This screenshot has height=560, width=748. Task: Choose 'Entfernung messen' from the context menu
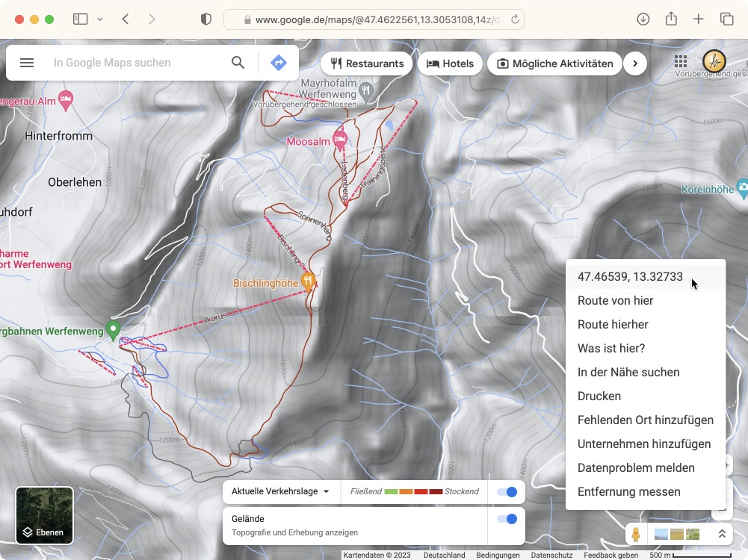(x=628, y=491)
